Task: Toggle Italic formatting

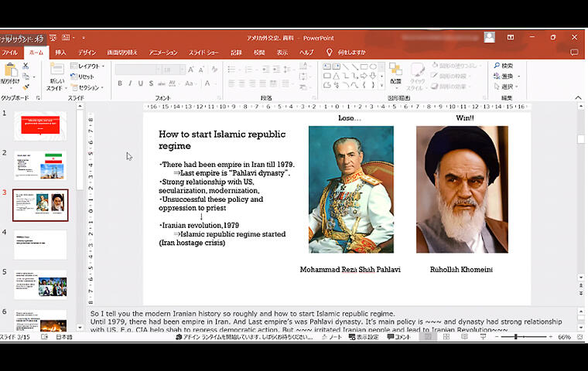Action: click(x=130, y=83)
